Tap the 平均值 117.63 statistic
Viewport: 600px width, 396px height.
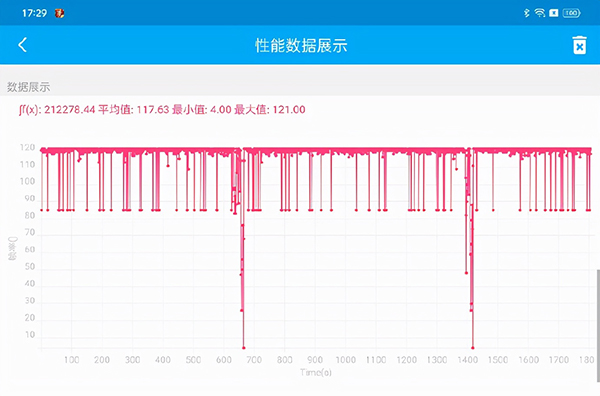pos(134,110)
